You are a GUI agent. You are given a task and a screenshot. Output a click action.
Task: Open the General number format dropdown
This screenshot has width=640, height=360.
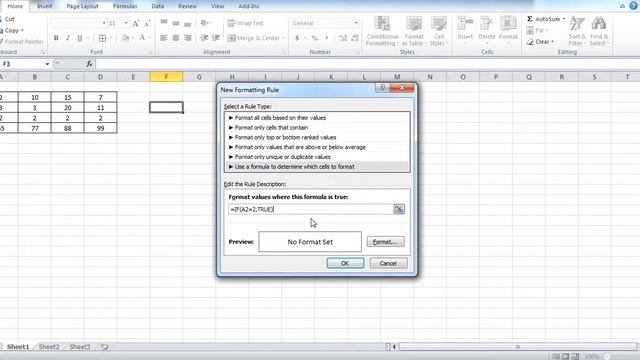tap(356, 23)
